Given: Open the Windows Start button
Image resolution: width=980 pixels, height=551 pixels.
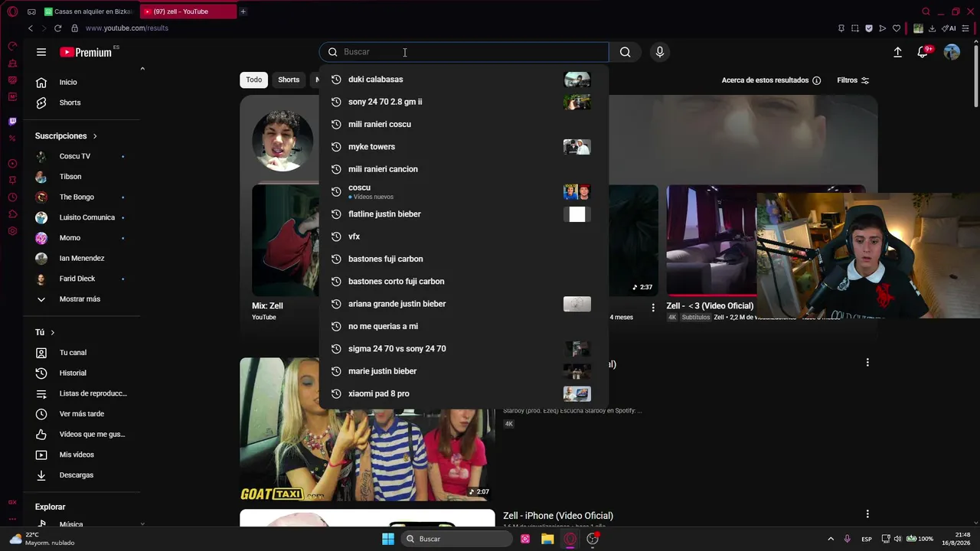Looking at the screenshot, I should point(388,539).
